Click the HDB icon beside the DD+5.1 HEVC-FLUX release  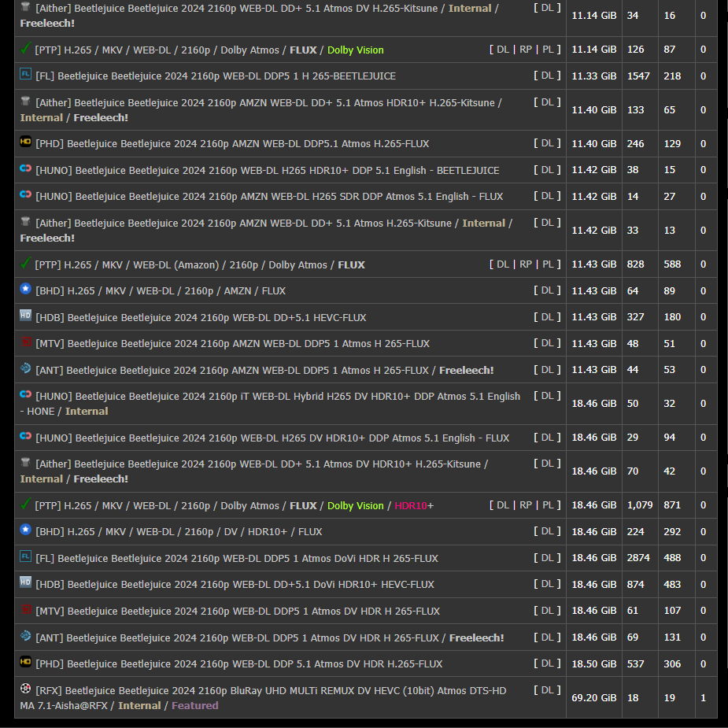click(x=25, y=316)
